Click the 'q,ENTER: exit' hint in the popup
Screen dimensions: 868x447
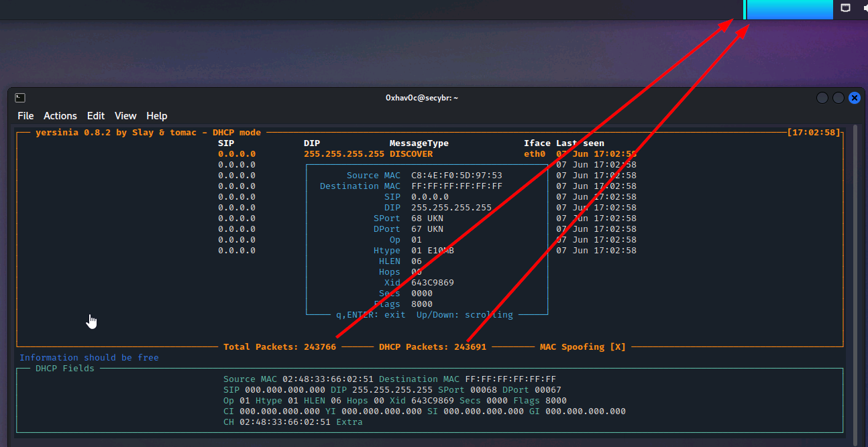370,314
